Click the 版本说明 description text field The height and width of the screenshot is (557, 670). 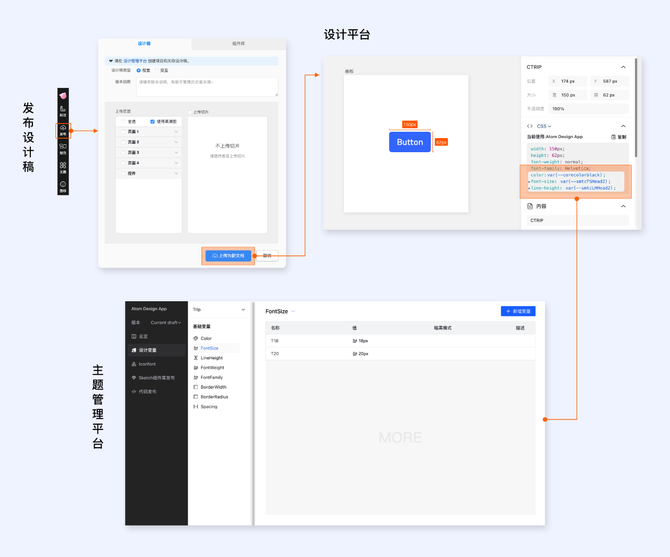pyautogui.click(x=206, y=86)
